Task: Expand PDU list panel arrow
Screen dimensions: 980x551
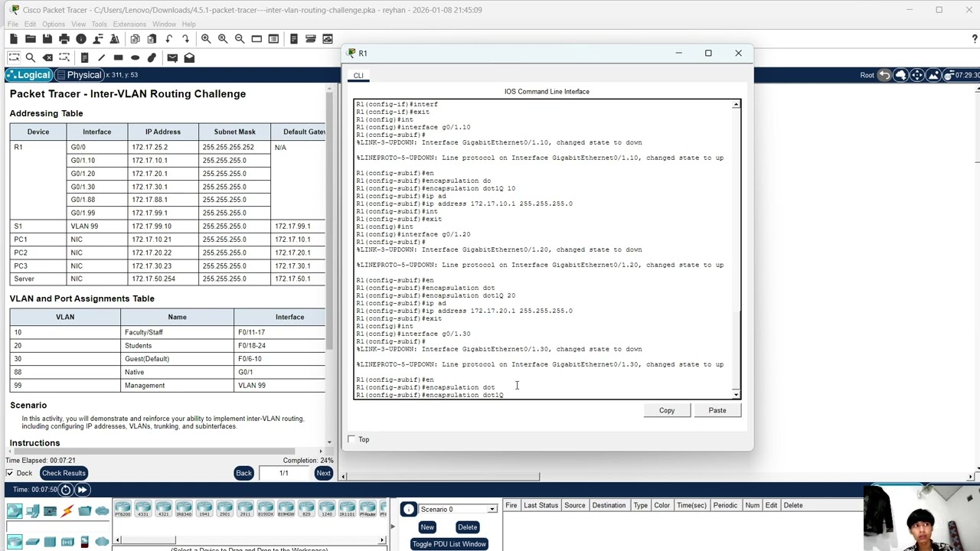Action: pyautogui.click(x=394, y=527)
